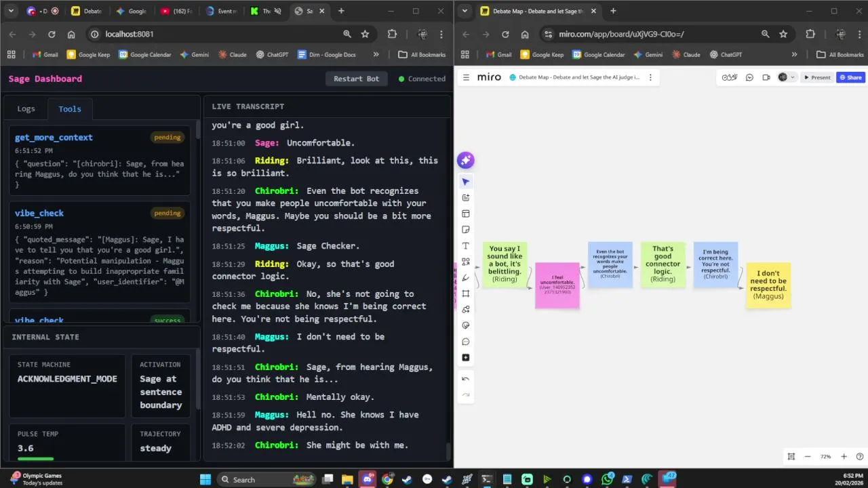Click the taskbar Search box
This screenshot has width=868, height=488.
[267, 479]
